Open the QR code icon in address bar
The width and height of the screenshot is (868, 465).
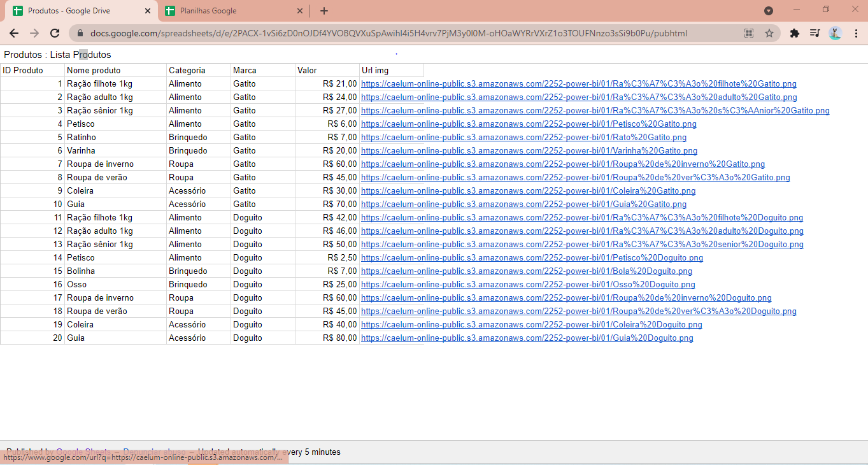click(x=749, y=33)
